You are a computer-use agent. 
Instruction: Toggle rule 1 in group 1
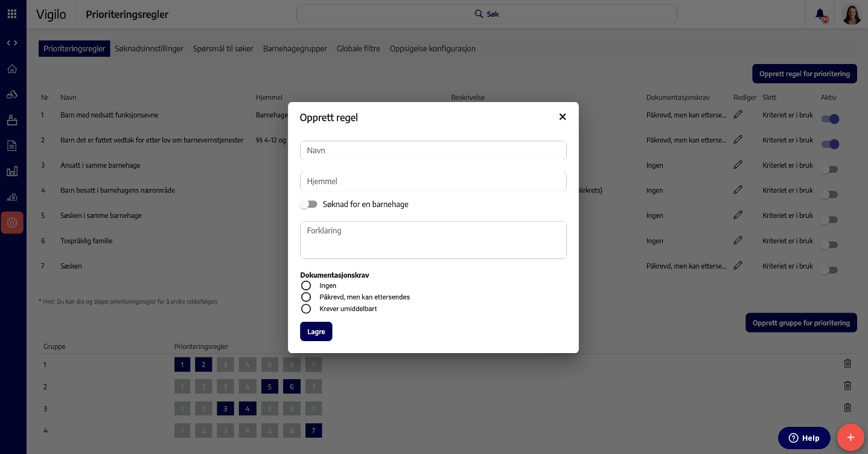tap(182, 365)
